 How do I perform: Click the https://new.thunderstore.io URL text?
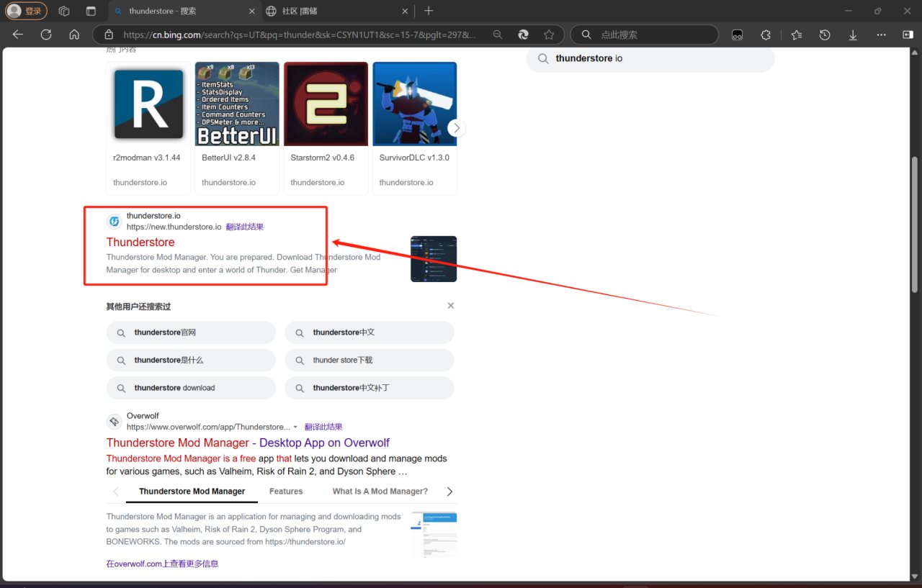point(174,227)
